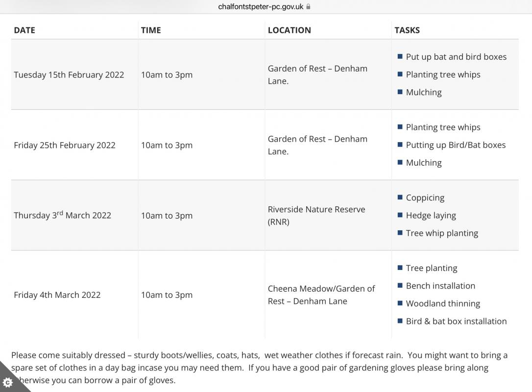Click Riverside Nature Reserve (RNR) location
The width and height of the screenshot is (532, 392).
[x=316, y=216]
